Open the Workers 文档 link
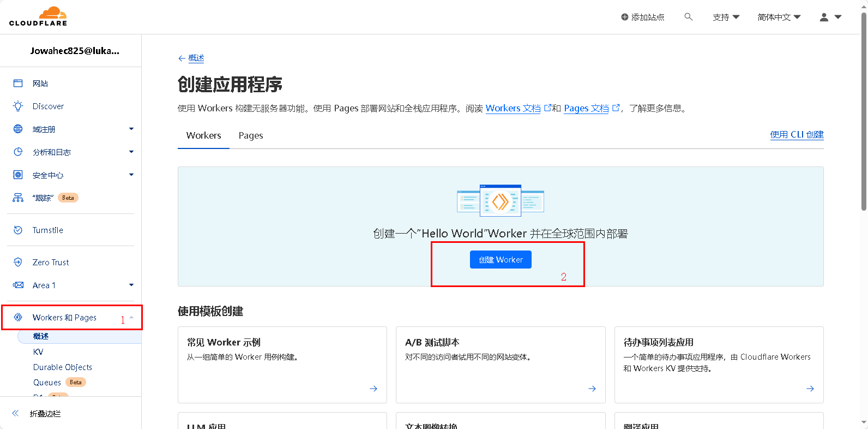The width and height of the screenshot is (868, 429). (513, 108)
